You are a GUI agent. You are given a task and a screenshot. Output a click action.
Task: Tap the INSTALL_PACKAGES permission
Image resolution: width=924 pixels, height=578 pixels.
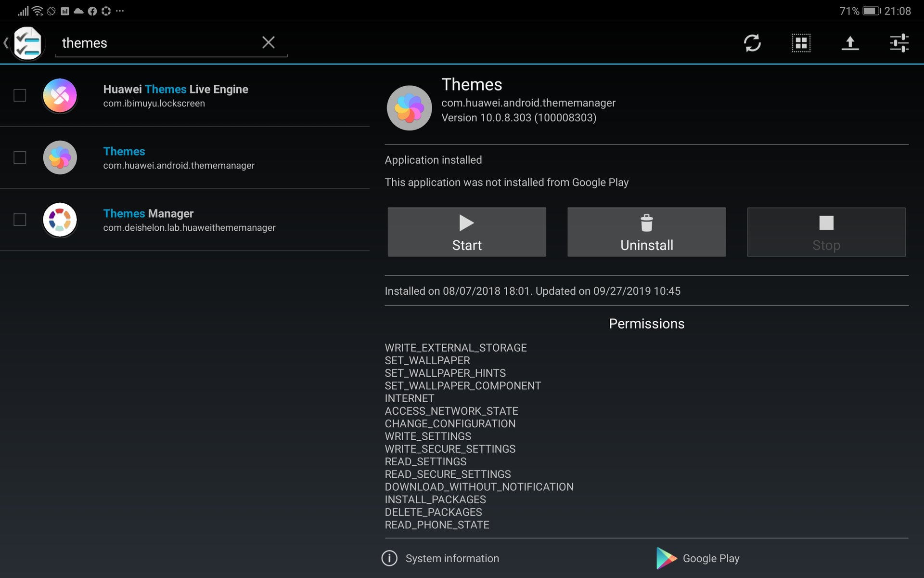[x=436, y=499]
